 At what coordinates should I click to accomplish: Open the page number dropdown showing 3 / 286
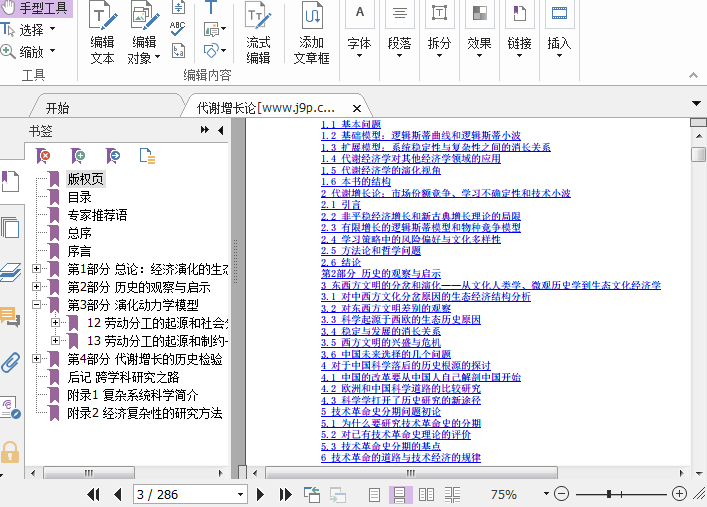coord(241,494)
